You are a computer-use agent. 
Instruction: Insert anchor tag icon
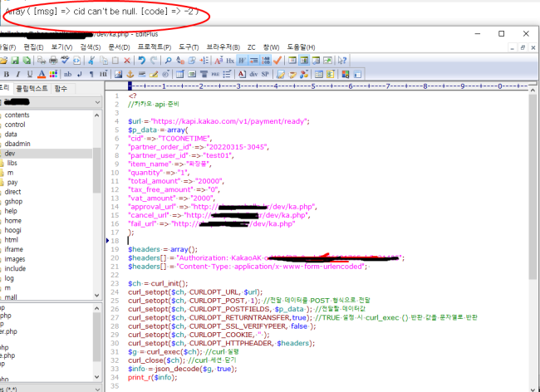pyautogui.click(x=130, y=74)
